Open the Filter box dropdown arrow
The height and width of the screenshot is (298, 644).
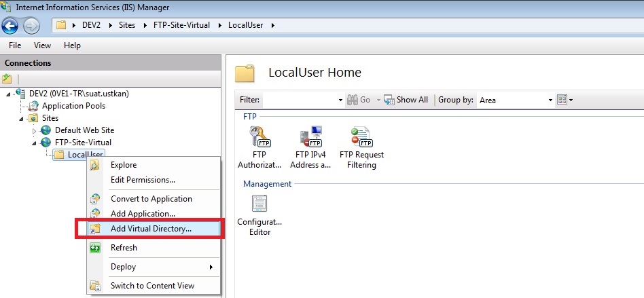340,100
